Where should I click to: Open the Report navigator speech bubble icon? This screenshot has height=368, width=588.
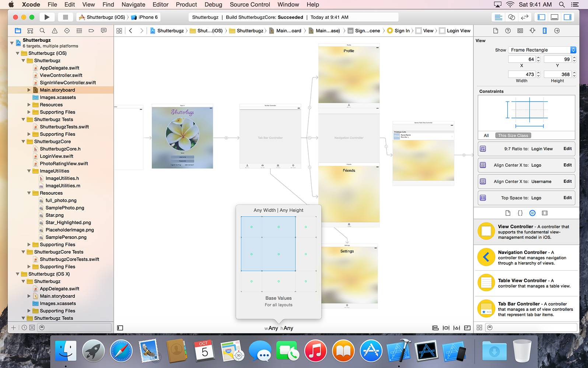point(104,31)
